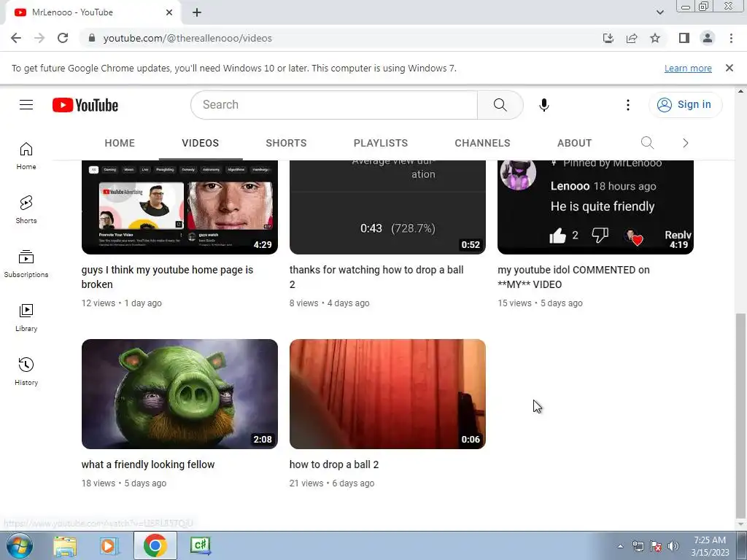This screenshot has width=747, height=560.
Task: Close the MrLenooo YouTube tab
Action: (169, 12)
